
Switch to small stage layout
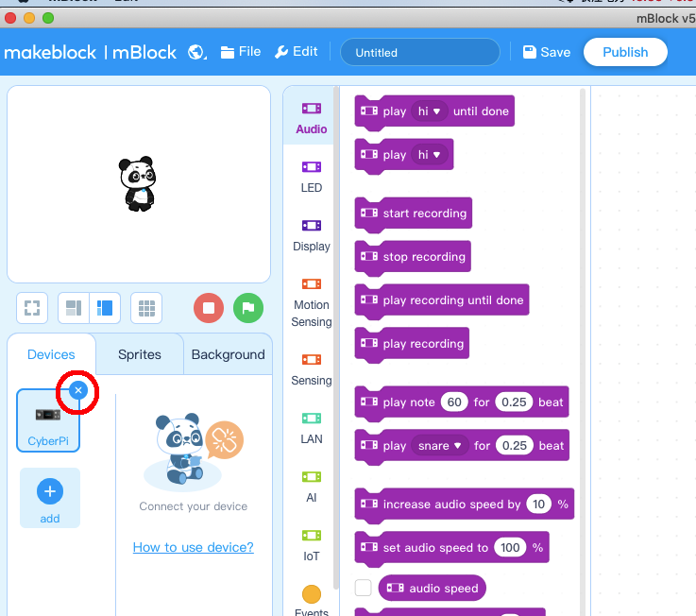(x=74, y=308)
